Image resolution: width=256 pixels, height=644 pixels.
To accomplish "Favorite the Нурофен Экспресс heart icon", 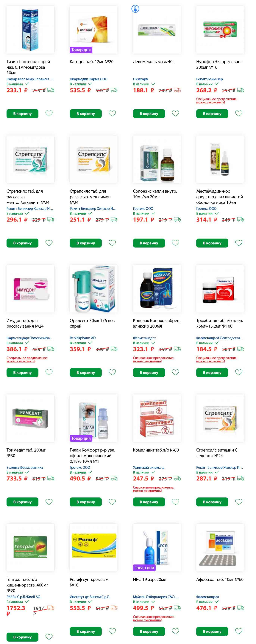I will [x=239, y=113].
